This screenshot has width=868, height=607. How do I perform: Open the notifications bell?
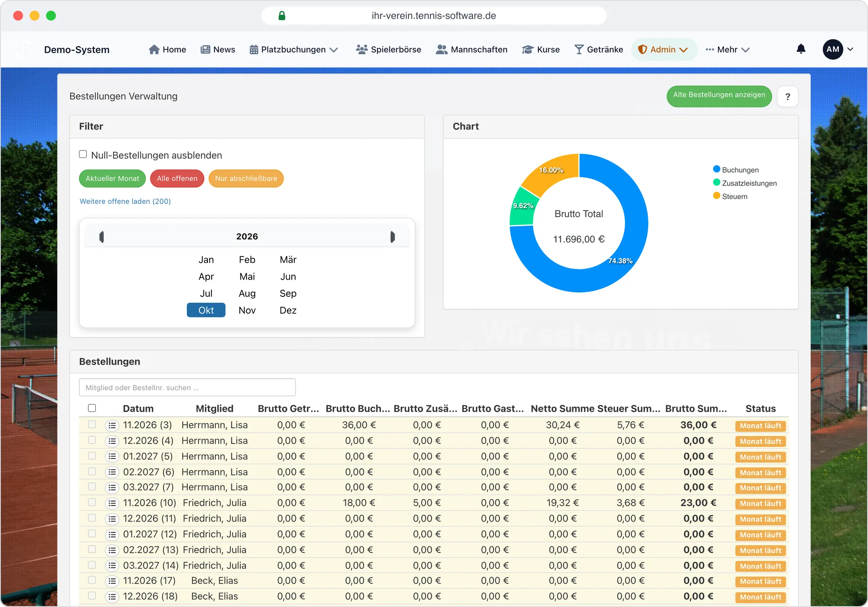[x=801, y=49]
